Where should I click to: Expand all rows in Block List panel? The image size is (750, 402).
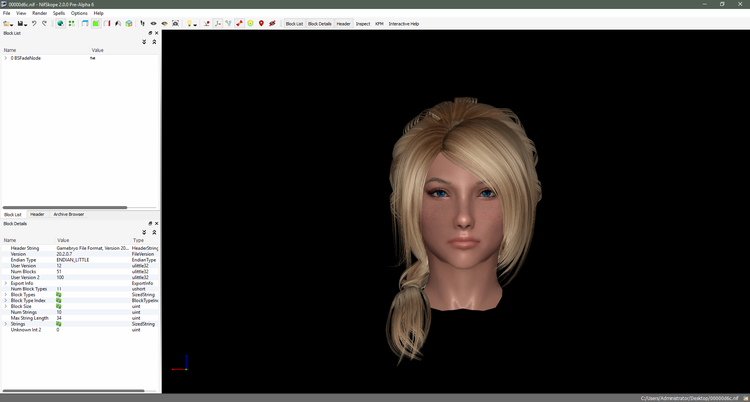[x=144, y=42]
